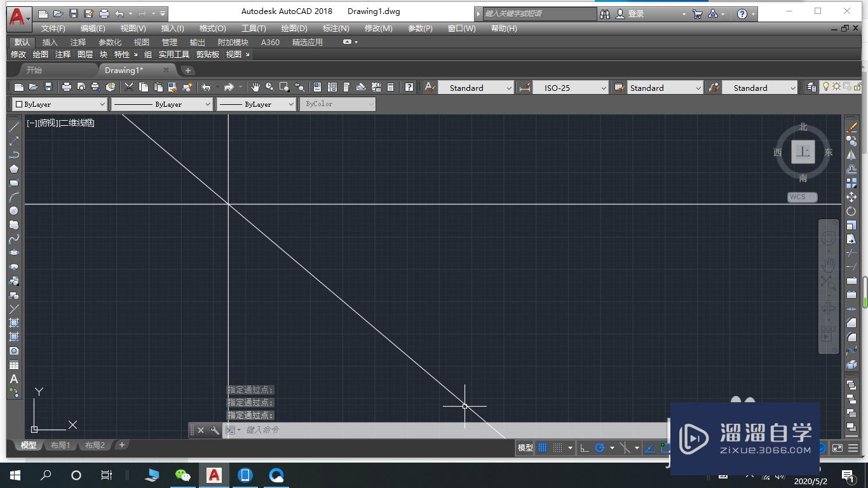Click the 上 face on ViewCube

tap(803, 152)
